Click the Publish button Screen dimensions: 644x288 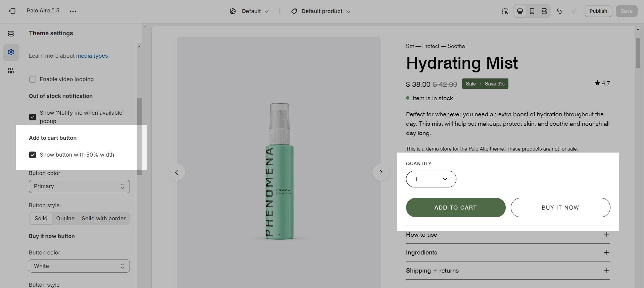598,11
